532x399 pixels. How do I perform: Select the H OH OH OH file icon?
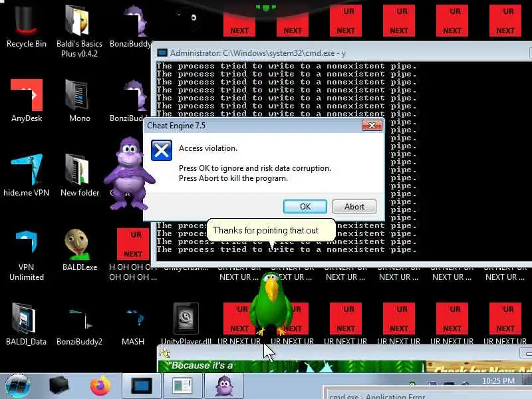coord(133,255)
